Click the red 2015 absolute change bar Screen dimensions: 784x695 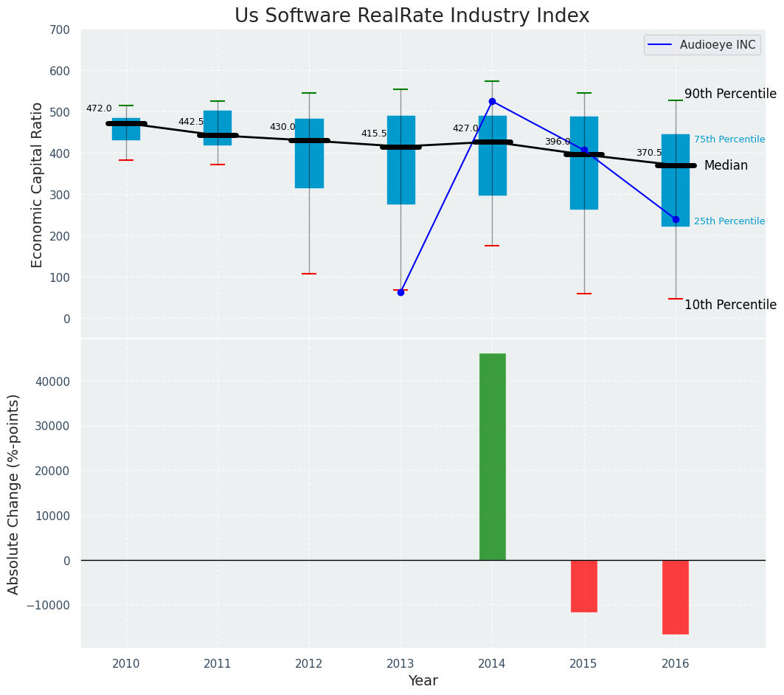[584, 586]
